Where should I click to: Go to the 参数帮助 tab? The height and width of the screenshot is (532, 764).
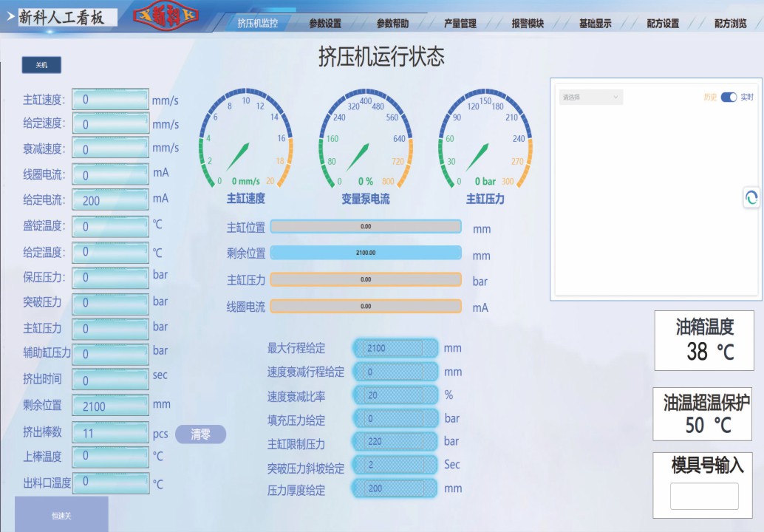[x=392, y=23]
